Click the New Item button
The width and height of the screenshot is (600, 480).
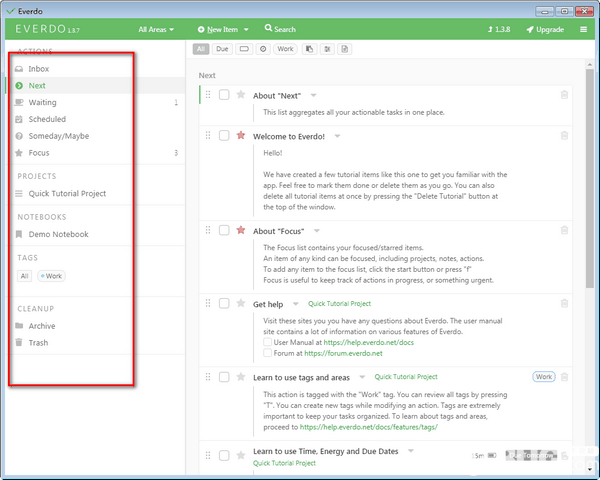218,29
